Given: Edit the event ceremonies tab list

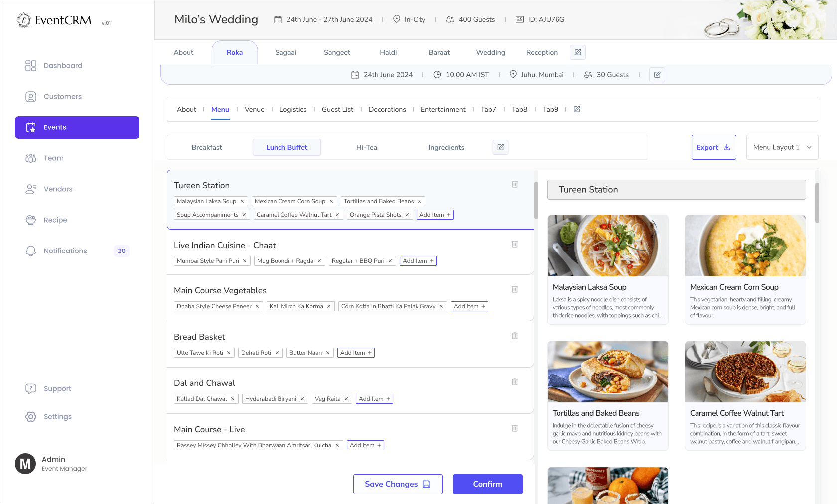Looking at the screenshot, I should click(x=578, y=52).
